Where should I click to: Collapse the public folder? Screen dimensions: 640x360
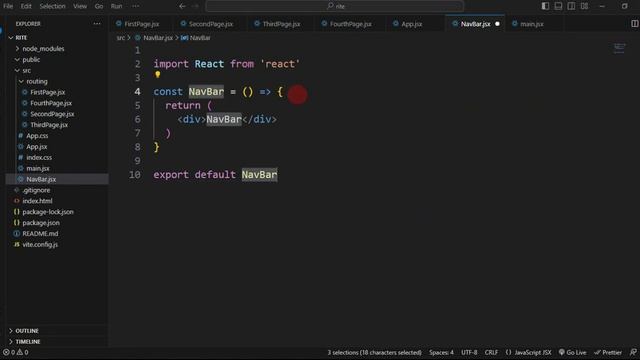tap(57, 60)
